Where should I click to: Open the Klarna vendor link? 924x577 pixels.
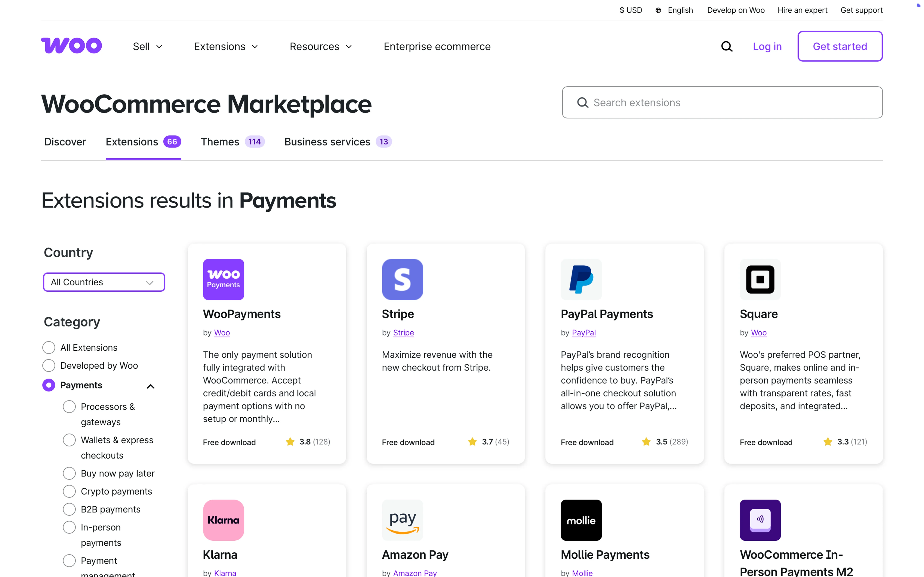pyautogui.click(x=225, y=573)
